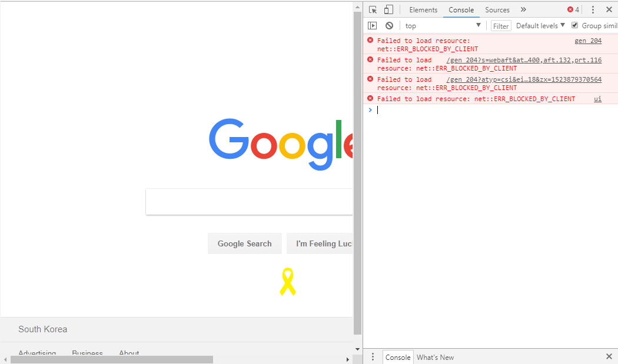Disable the Group similar checkbox

[x=574, y=25]
